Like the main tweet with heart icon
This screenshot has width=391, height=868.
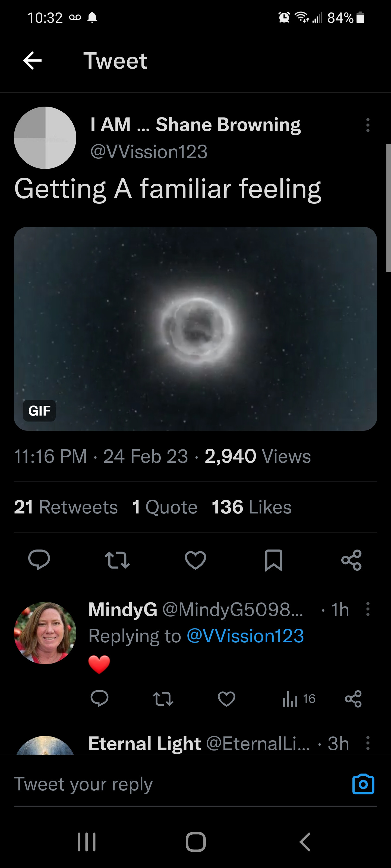point(195,560)
